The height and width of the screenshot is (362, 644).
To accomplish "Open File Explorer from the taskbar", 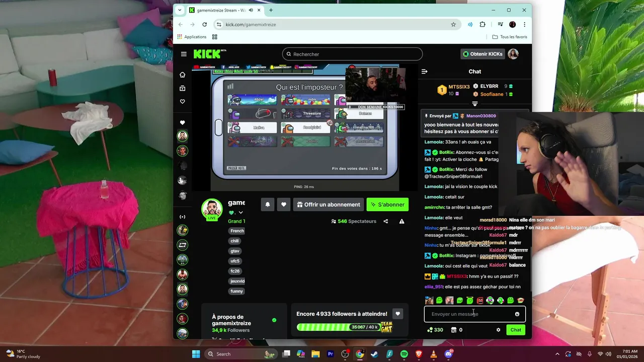I will click(x=315, y=354).
